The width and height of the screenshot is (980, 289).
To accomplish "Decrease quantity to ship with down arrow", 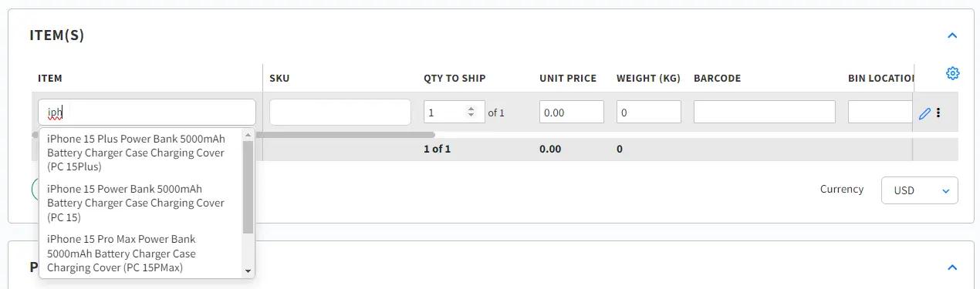I will click(471, 116).
